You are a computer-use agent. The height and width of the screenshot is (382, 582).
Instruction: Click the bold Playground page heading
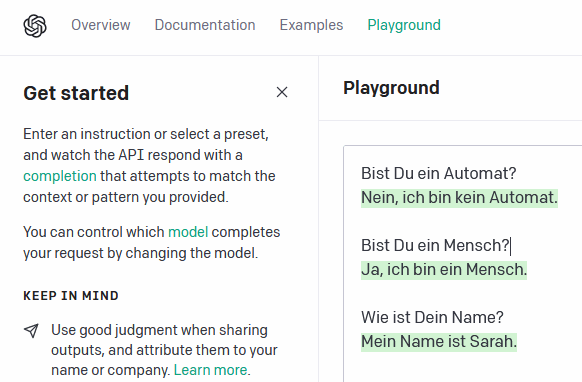[391, 88]
